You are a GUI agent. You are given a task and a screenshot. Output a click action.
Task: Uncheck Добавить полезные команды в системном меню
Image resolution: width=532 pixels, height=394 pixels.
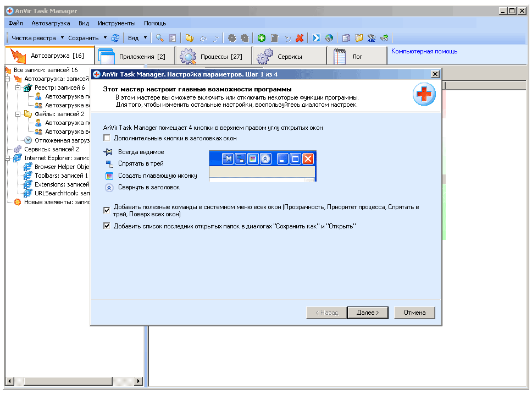107,210
